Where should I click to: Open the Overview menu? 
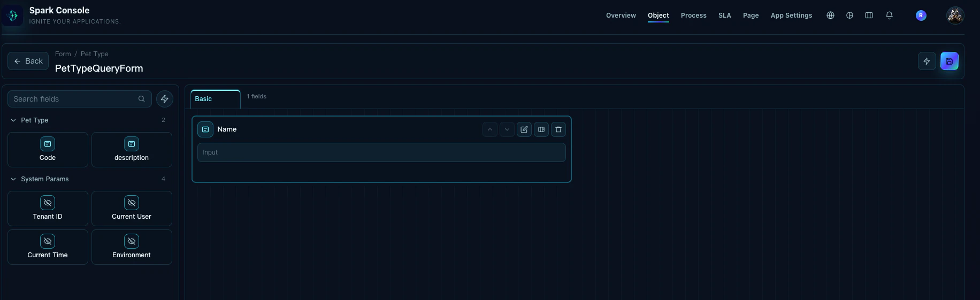pyautogui.click(x=621, y=16)
